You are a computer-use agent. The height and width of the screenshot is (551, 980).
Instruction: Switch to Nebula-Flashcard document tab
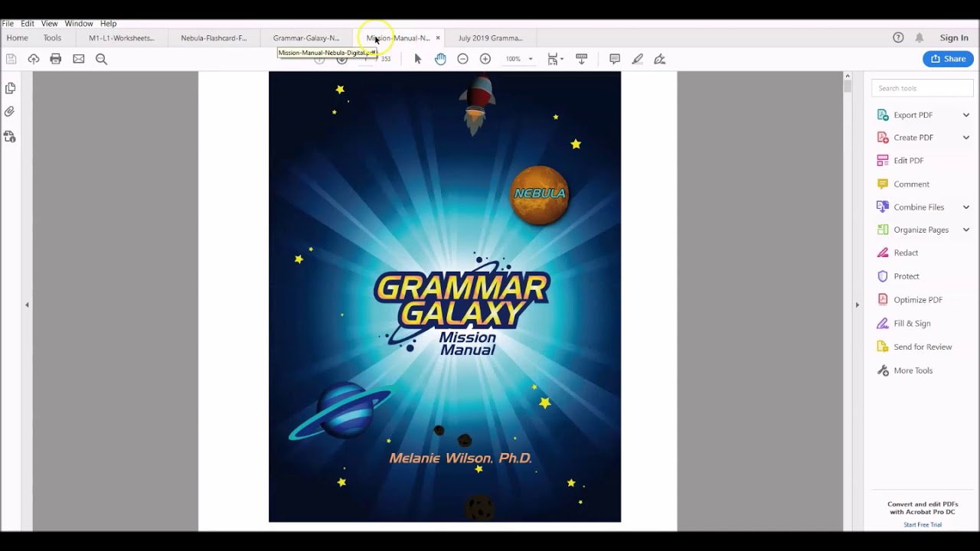pyautogui.click(x=214, y=37)
